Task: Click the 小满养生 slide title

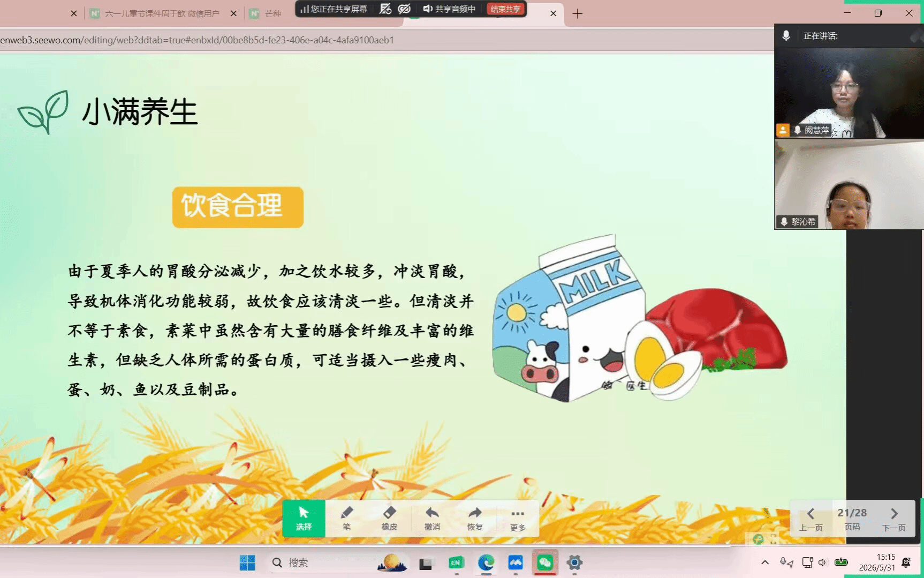Action: click(x=140, y=112)
